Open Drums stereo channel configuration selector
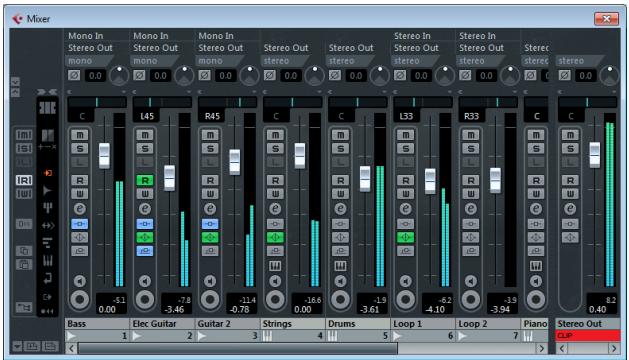Viewport: 629px width, 360px height. click(x=350, y=61)
